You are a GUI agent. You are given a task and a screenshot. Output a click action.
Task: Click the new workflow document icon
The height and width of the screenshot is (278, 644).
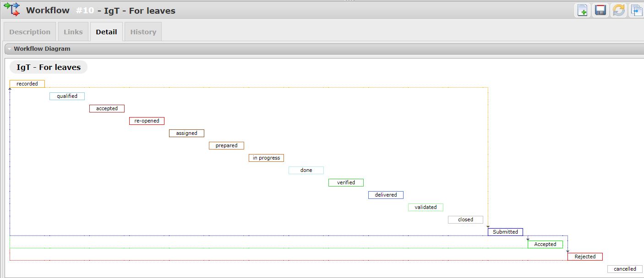[x=582, y=10]
